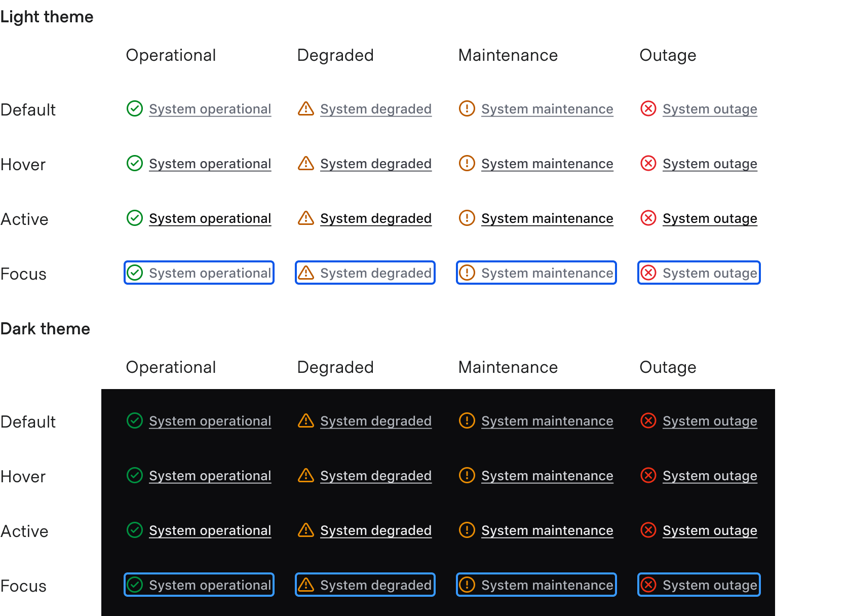
Task: Click the green operational checkmark icon in light theme Default row
Action: pos(135,108)
